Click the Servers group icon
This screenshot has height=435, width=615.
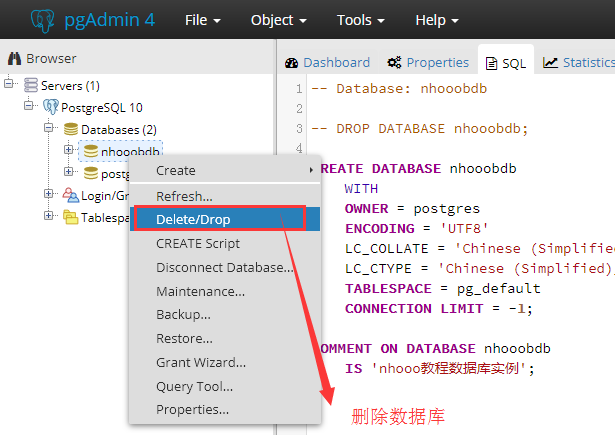point(31,85)
